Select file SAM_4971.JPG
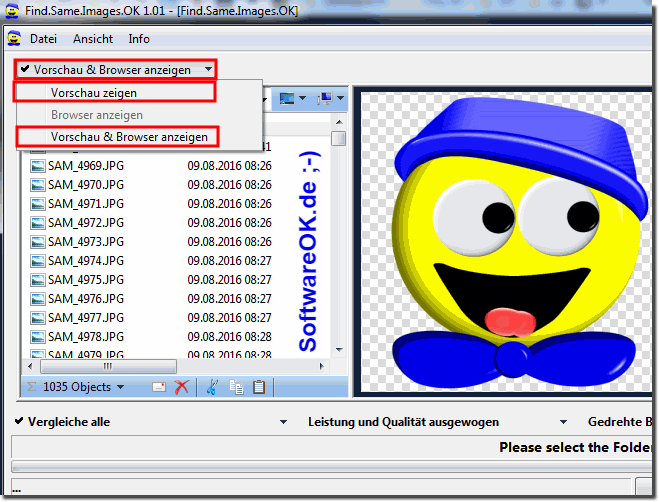The image size is (659, 502). 86,204
